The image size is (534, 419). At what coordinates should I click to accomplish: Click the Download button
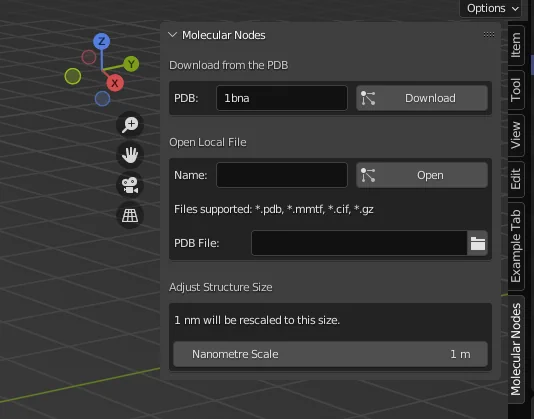tap(422, 98)
